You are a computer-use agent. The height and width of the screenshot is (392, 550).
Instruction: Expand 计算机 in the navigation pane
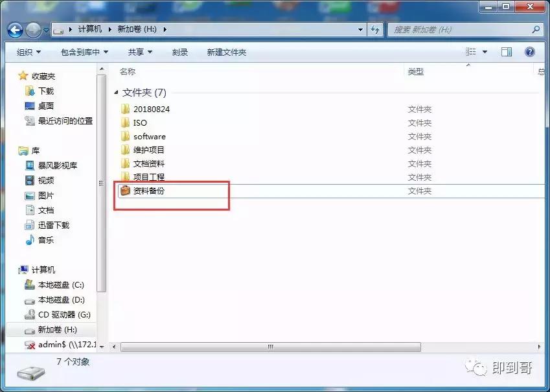[17, 269]
